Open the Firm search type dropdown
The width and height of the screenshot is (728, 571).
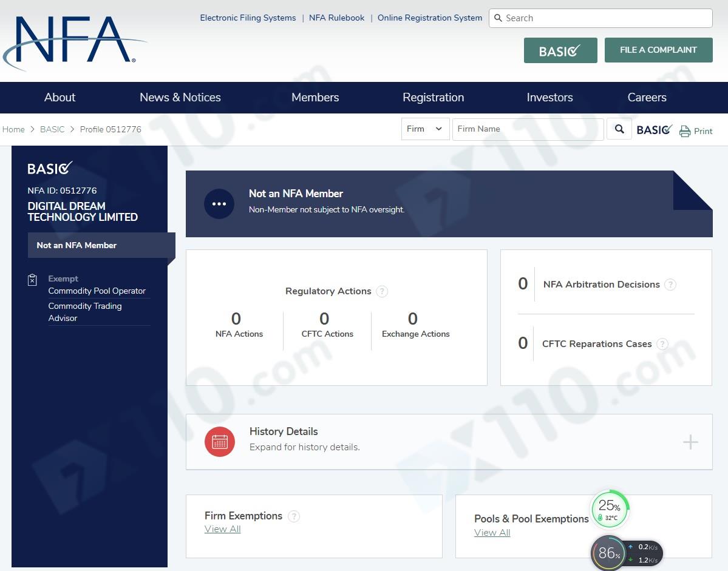tap(425, 129)
